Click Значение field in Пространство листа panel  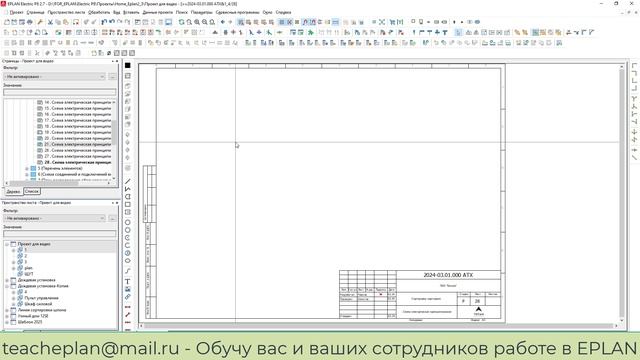click(x=60, y=234)
